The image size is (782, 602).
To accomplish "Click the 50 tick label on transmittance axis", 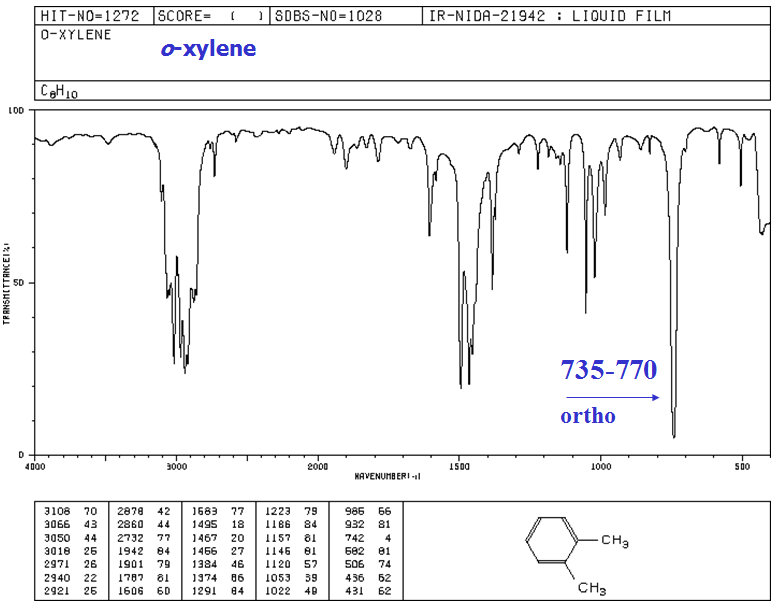I will (27, 283).
